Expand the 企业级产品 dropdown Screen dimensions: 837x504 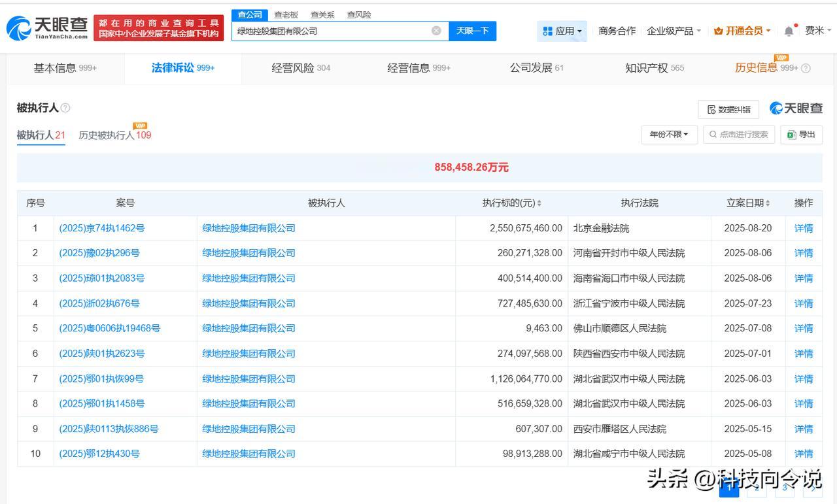[x=674, y=31]
